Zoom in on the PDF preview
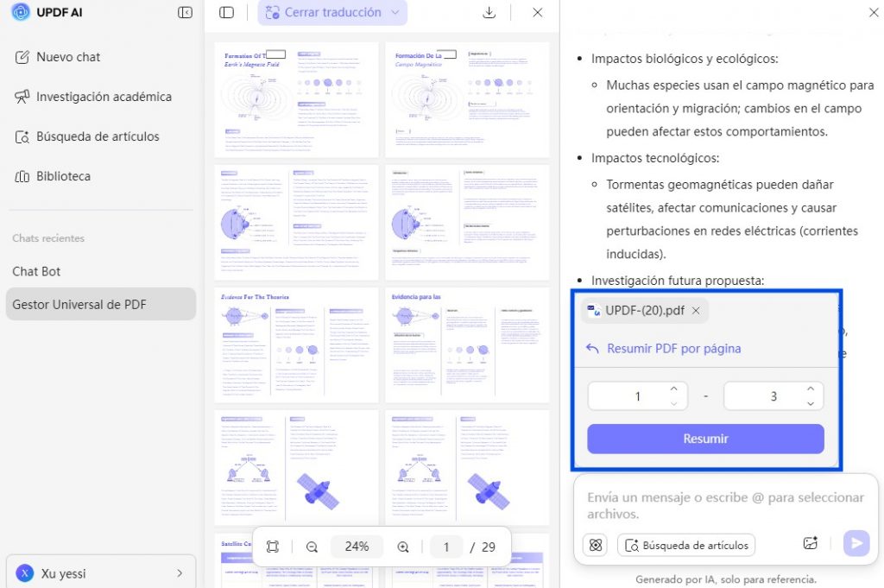Viewport: 884px width, 588px height. [x=403, y=547]
